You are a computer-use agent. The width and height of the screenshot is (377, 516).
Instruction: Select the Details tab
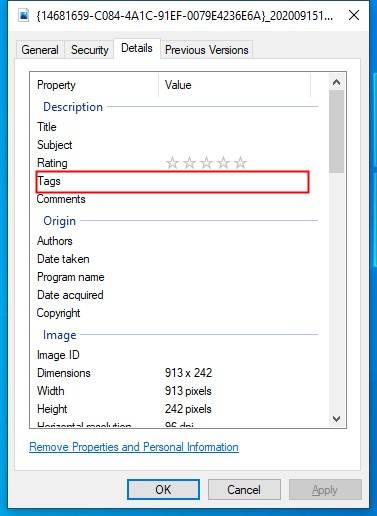pos(137,49)
